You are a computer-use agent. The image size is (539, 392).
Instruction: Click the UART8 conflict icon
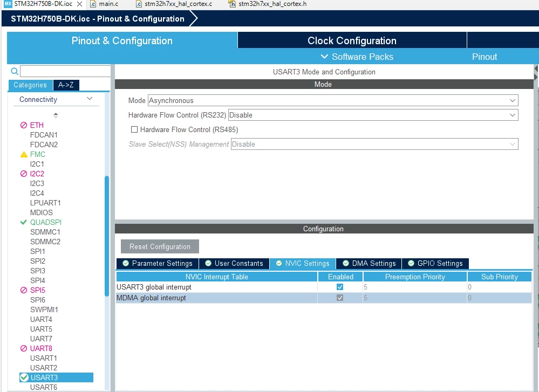[x=24, y=348]
